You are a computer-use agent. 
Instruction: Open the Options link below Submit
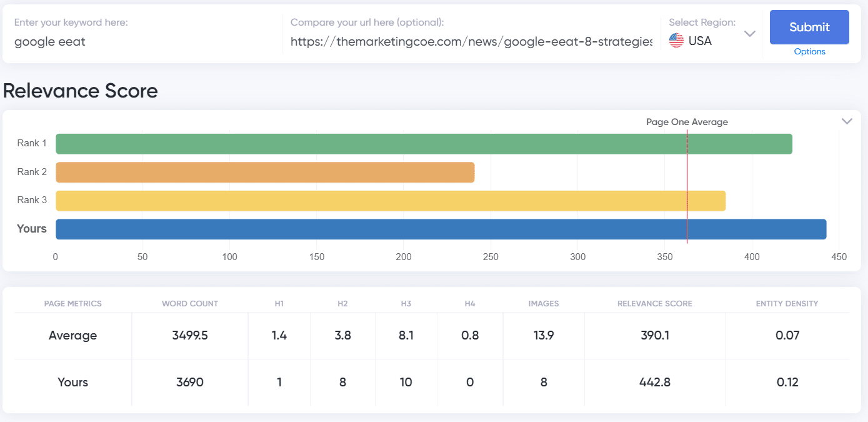point(809,51)
